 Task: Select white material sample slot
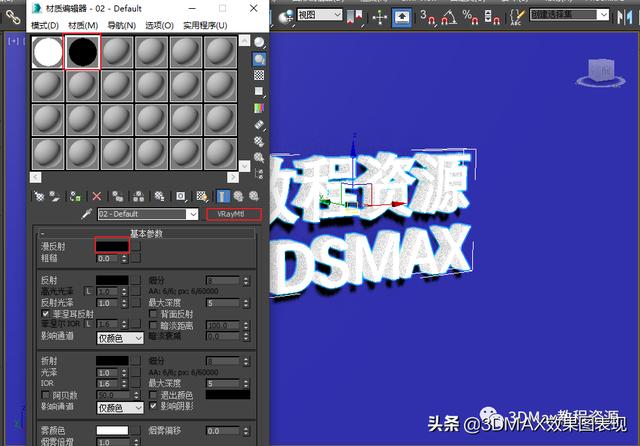tap(48, 52)
